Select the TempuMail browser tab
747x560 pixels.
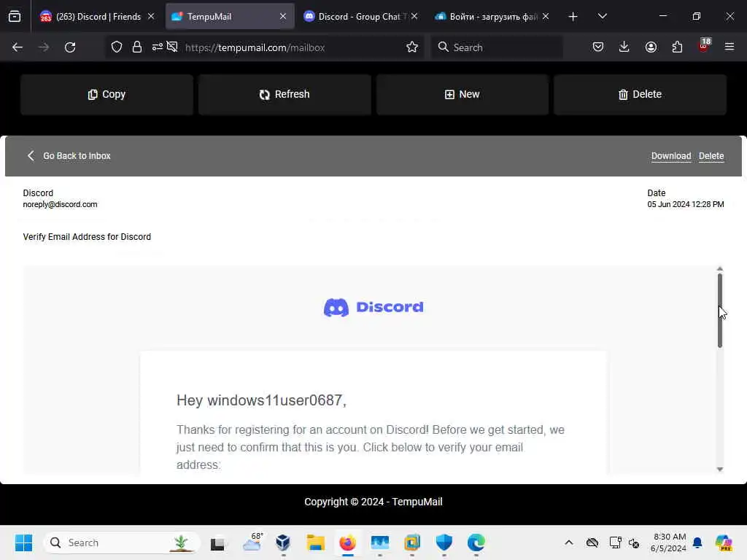230,17
